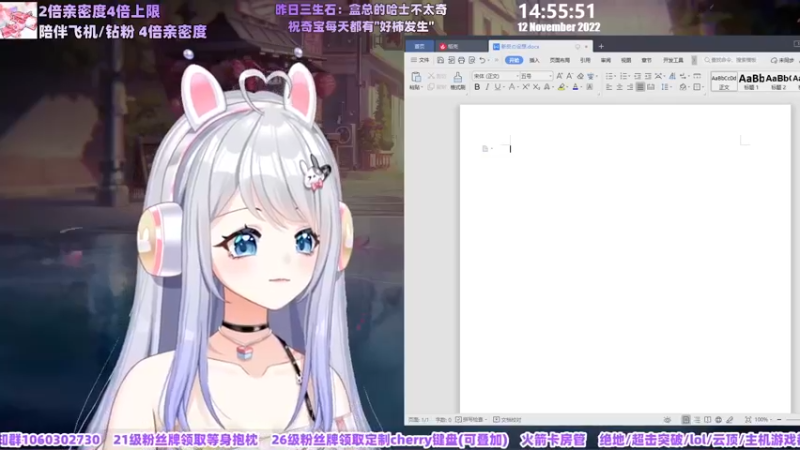Toggle Strikethrough formatting
This screenshot has height=450, width=800.
coord(512,87)
